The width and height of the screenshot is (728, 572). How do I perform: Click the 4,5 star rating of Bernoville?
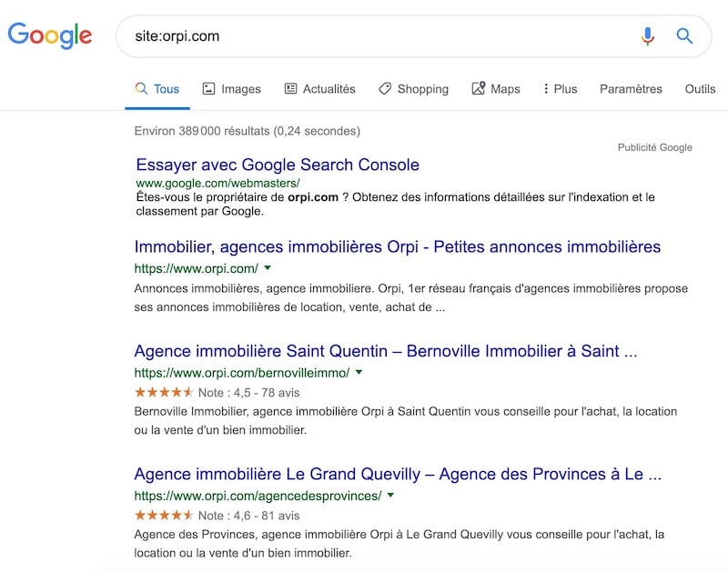click(164, 393)
